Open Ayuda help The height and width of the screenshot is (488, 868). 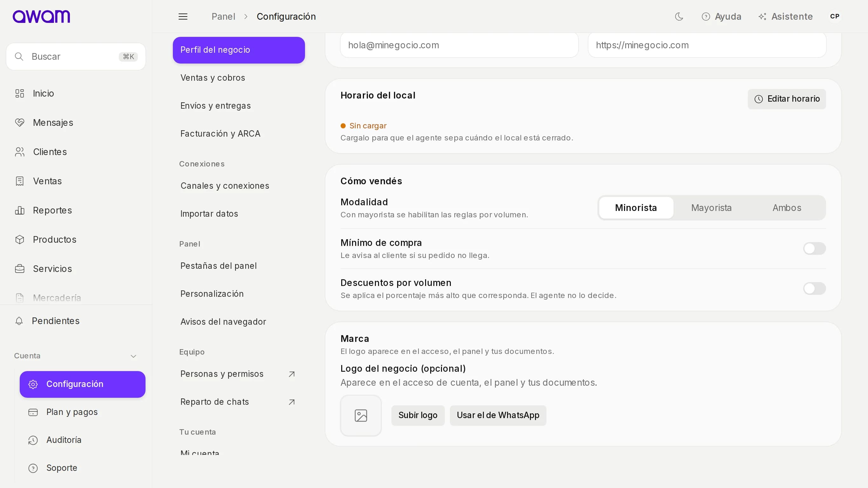coord(722,17)
